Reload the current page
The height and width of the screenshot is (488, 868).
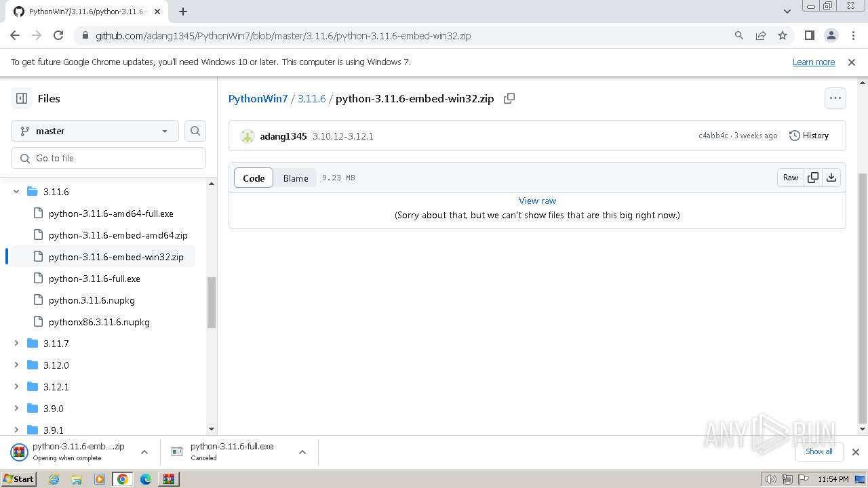(58, 35)
